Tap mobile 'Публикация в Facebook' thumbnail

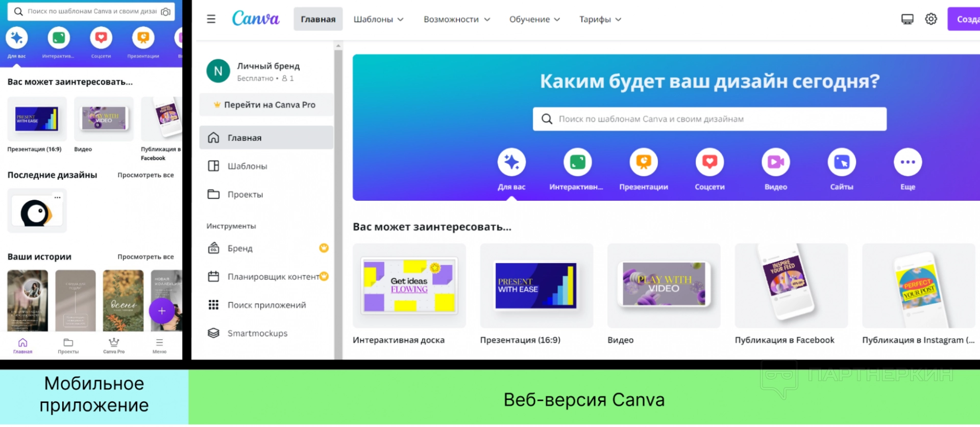point(161,119)
